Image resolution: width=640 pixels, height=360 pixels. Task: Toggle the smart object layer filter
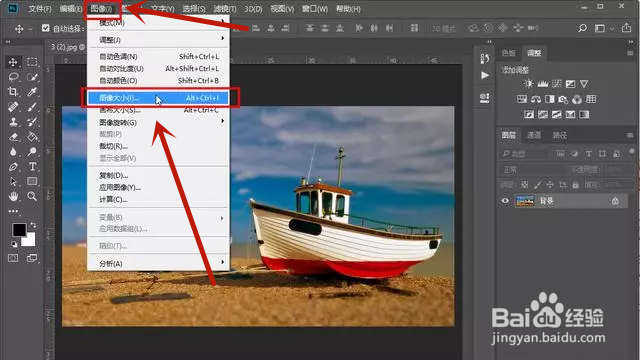[616, 154]
